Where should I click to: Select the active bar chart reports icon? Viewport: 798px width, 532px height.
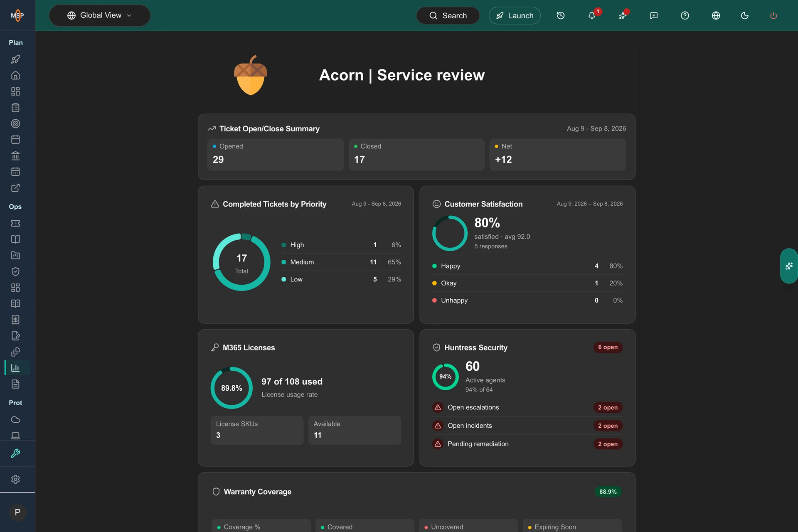[15, 368]
